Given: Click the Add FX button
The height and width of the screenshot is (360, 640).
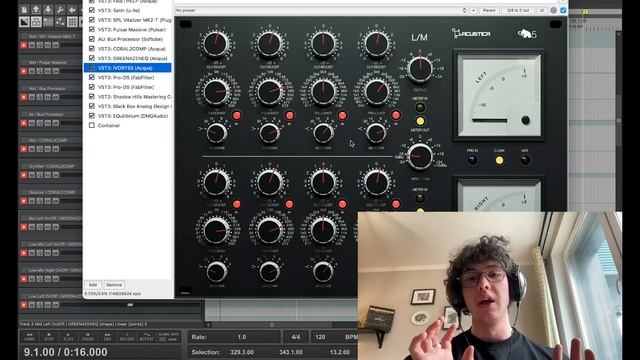Looking at the screenshot, I should coord(93,285).
